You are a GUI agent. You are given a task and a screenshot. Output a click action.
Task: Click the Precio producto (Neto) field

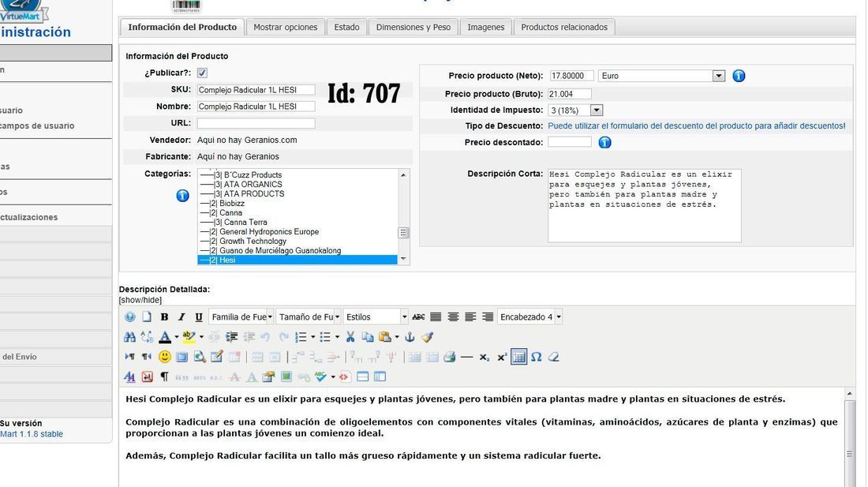pyautogui.click(x=571, y=76)
